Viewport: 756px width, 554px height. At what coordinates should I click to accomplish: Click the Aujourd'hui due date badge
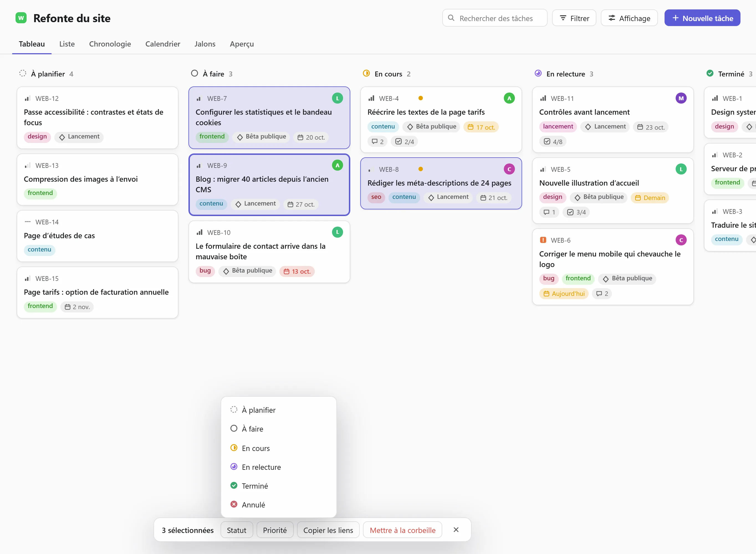pyautogui.click(x=564, y=294)
